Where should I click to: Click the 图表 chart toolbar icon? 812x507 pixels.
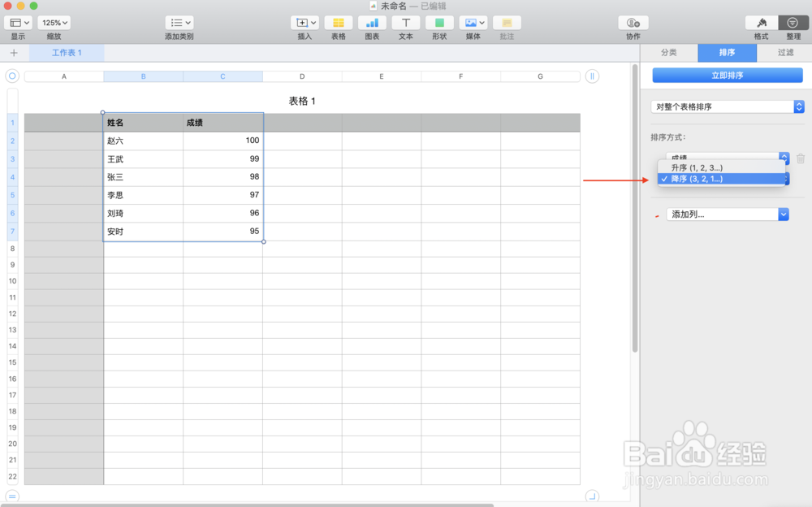pyautogui.click(x=372, y=23)
